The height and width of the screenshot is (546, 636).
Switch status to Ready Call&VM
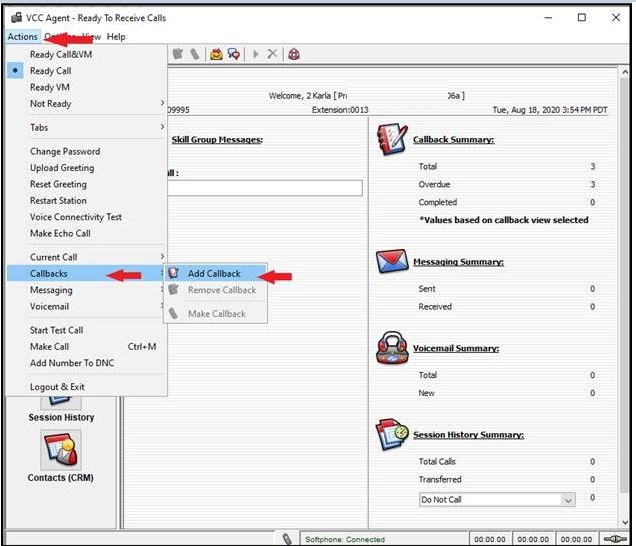point(60,55)
